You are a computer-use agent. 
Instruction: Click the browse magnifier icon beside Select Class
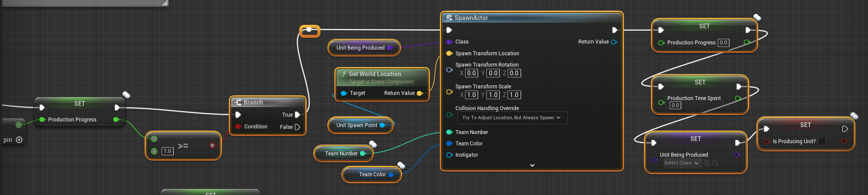[715, 163]
